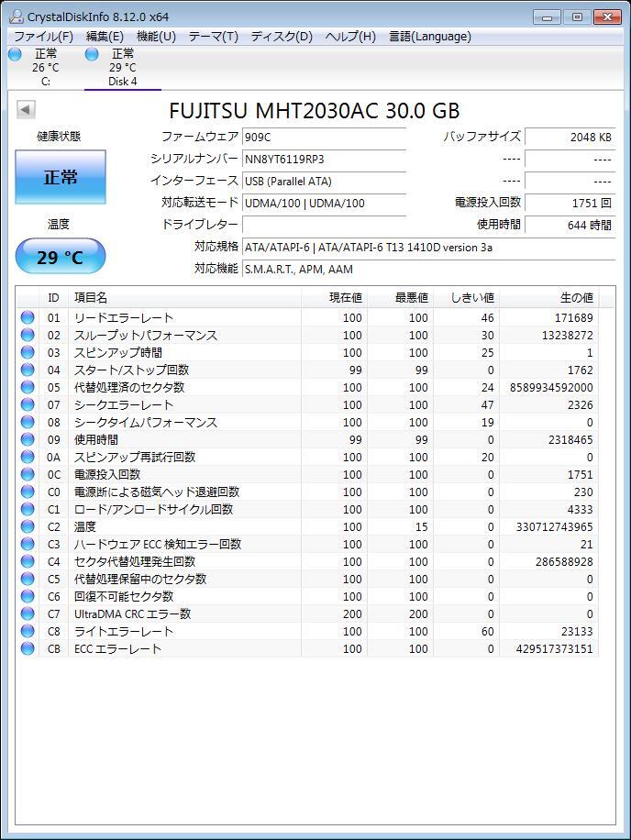Select the Disk 4 tab

point(123,68)
